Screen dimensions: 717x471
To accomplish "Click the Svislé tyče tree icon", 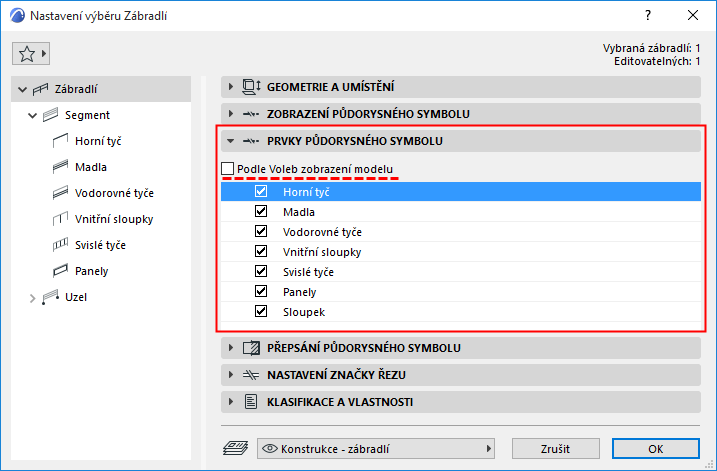I will [x=59, y=245].
